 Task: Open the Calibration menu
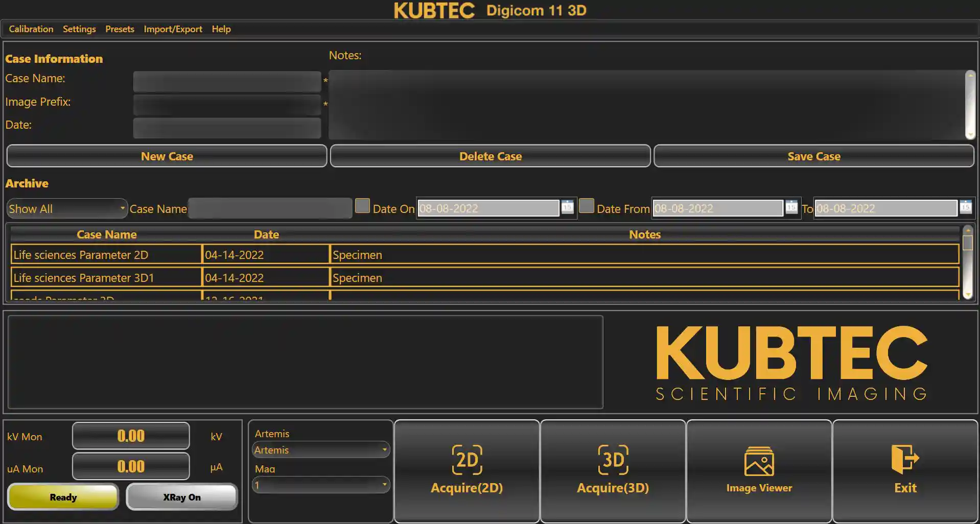click(x=31, y=29)
